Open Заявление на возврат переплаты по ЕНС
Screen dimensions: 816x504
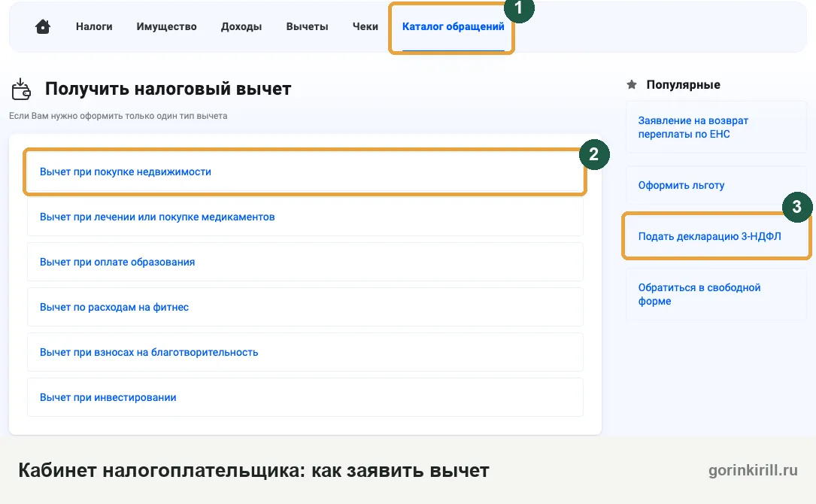pyautogui.click(x=716, y=128)
